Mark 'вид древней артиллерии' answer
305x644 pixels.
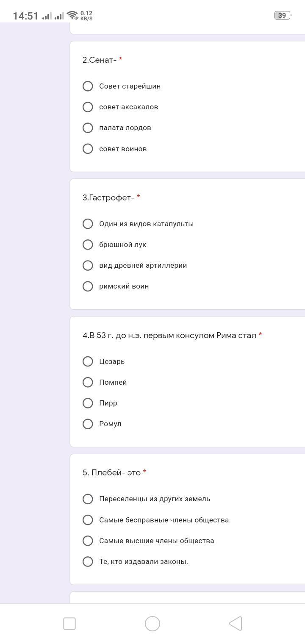[x=88, y=266]
